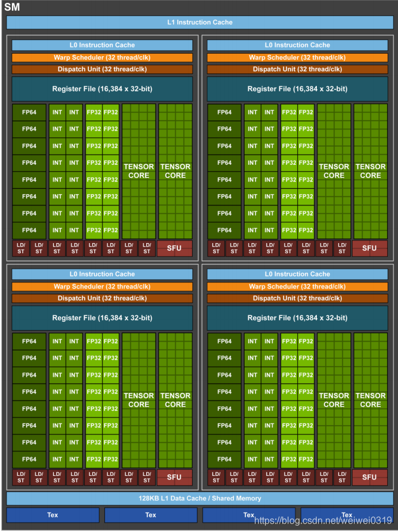Click left TENSOR CORE in top-left partition
Image resolution: width=398 pixels, height=532 pixels.
[x=138, y=171]
